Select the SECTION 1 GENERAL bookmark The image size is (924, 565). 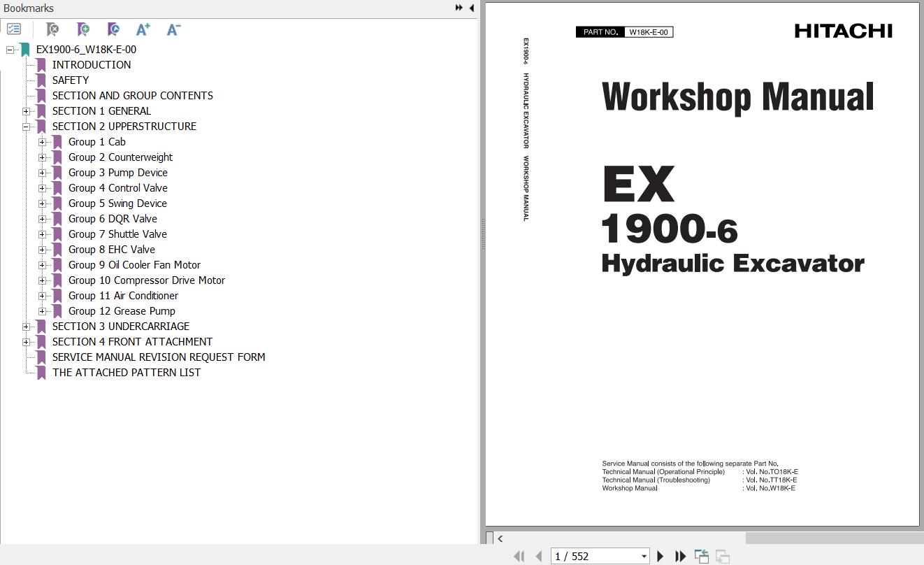101,111
